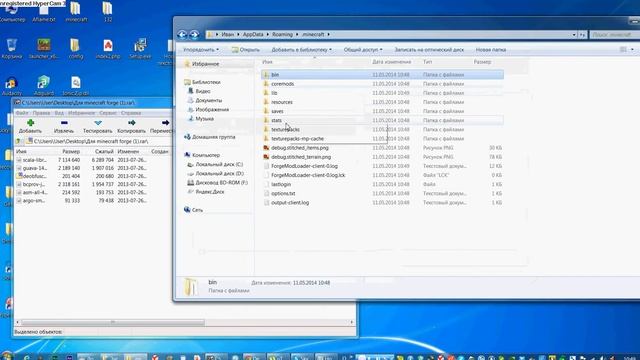
Task: Select the resources folder
Action: coord(282,102)
